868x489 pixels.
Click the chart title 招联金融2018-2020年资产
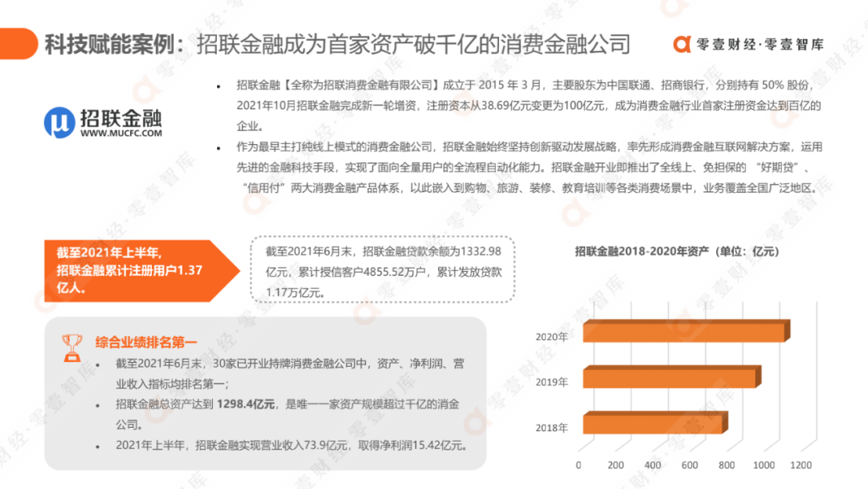[x=677, y=252]
